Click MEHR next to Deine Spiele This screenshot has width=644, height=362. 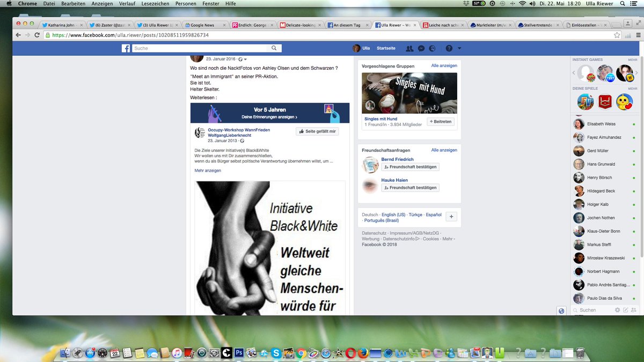633,88
